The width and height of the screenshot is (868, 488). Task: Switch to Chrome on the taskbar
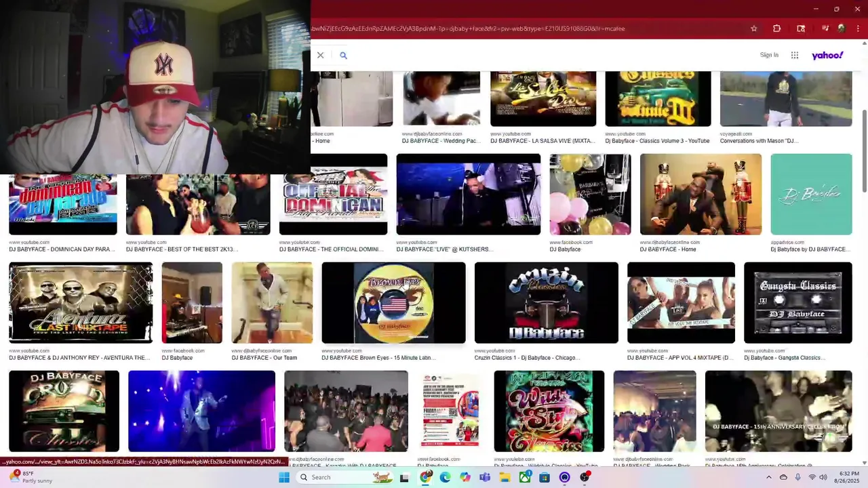click(x=425, y=477)
